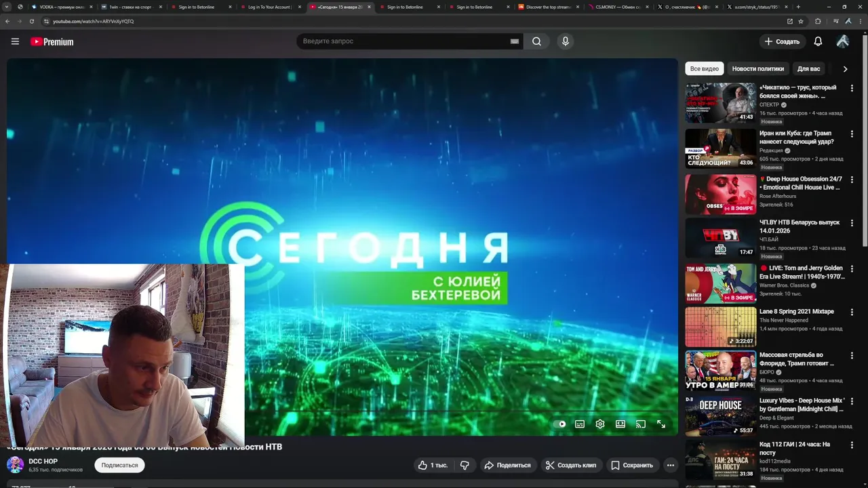Select the Новости политики filter chip
Viewport: 868px width, 488px height.
point(757,68)
